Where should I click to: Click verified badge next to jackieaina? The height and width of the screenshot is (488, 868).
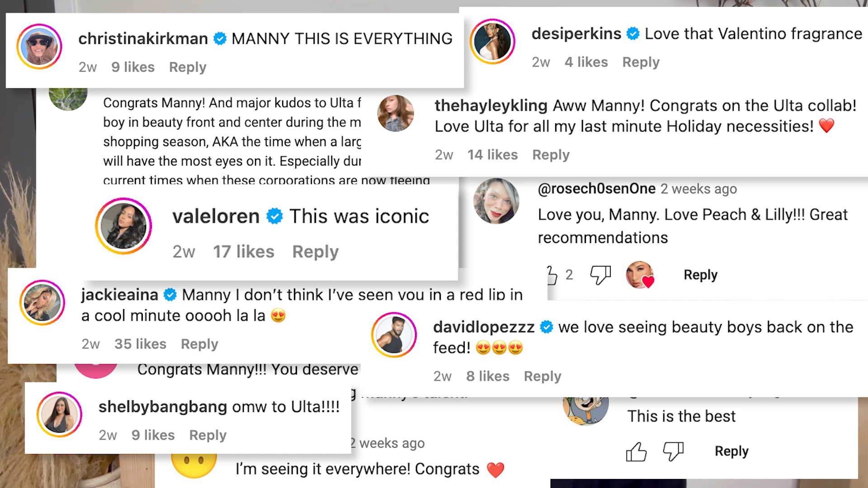(170, 295)
